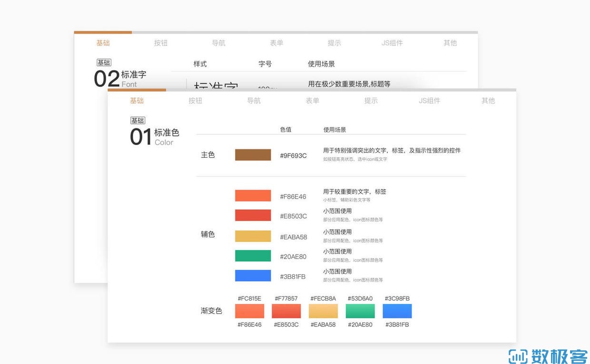Pick the brown 主色 swatch #9F693C
This screenshot has height=364, width=590.
tap(253, 155)
